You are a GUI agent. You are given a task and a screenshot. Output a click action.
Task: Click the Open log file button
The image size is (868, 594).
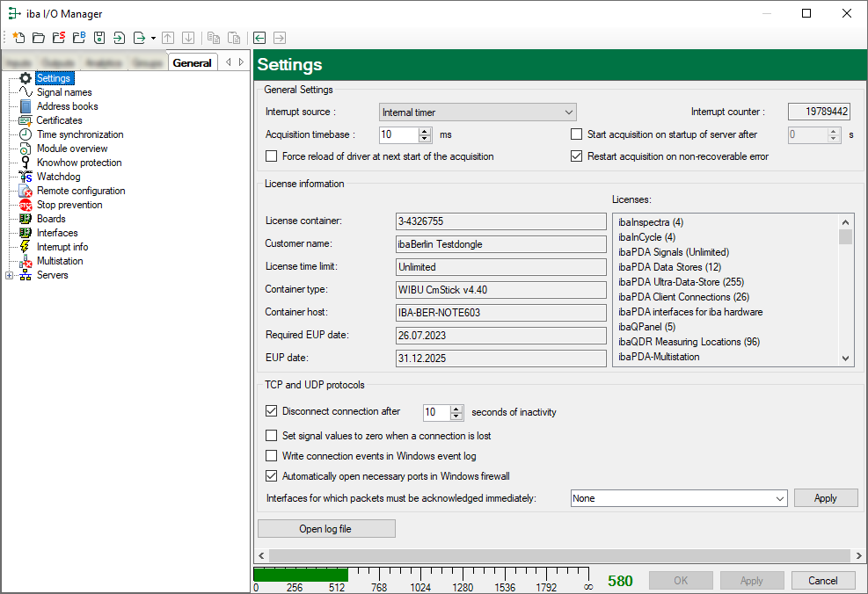326,529
